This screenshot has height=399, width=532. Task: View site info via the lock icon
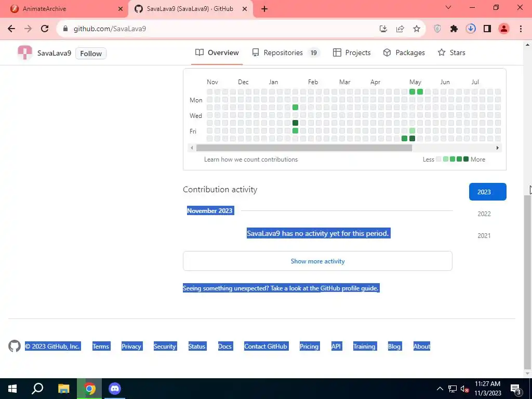pyautogui.click(x=65, y=29)
